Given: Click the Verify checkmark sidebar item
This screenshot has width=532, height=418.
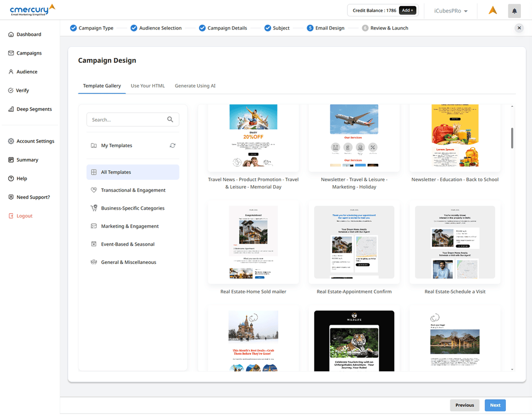Looking at the screenshot, I should [x=19, y=90].
